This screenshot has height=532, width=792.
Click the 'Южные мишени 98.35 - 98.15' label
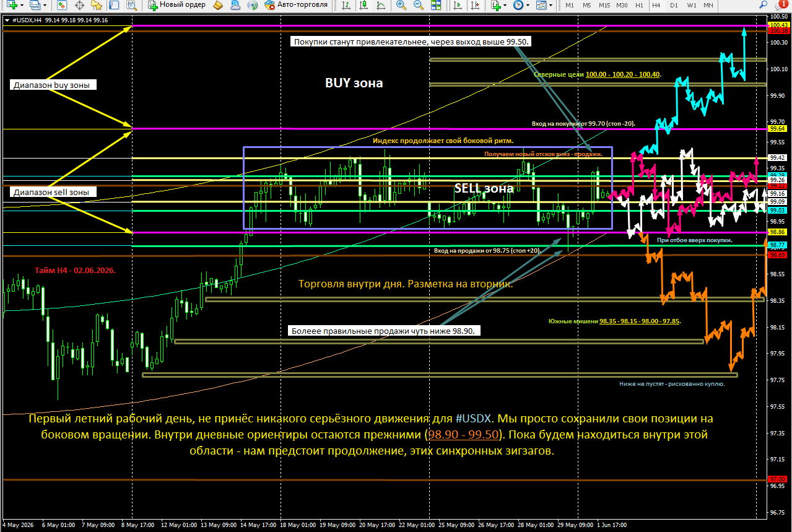click(614, 321)
